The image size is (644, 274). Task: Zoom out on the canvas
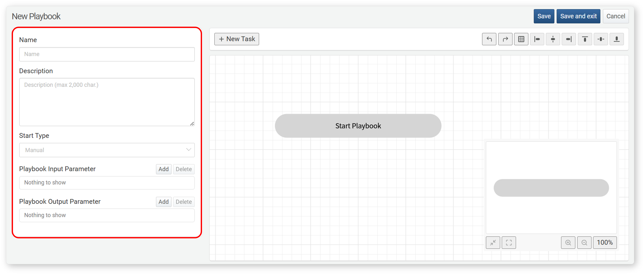(x=584, y=242)
